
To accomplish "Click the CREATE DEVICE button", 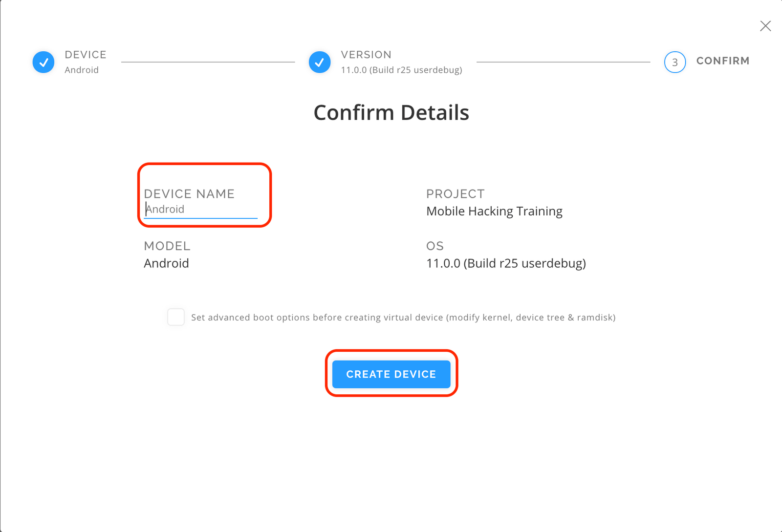I will point(391,374).
